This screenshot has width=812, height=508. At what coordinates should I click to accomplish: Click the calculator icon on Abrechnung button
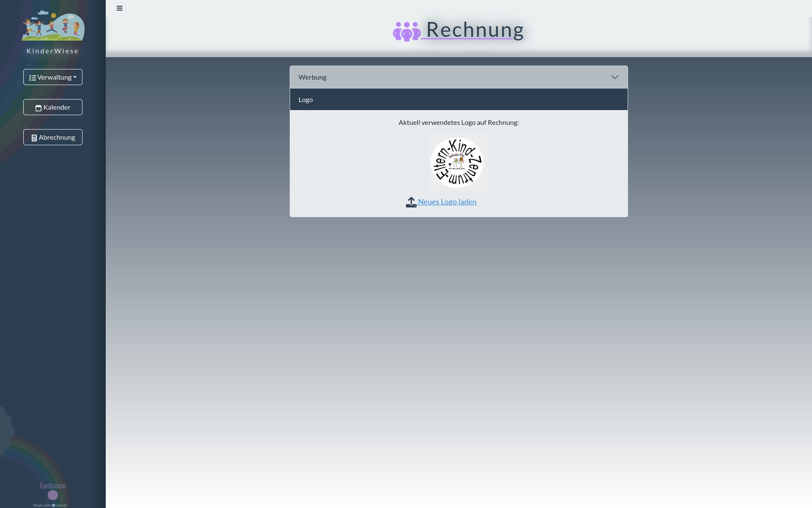point(34,138)
